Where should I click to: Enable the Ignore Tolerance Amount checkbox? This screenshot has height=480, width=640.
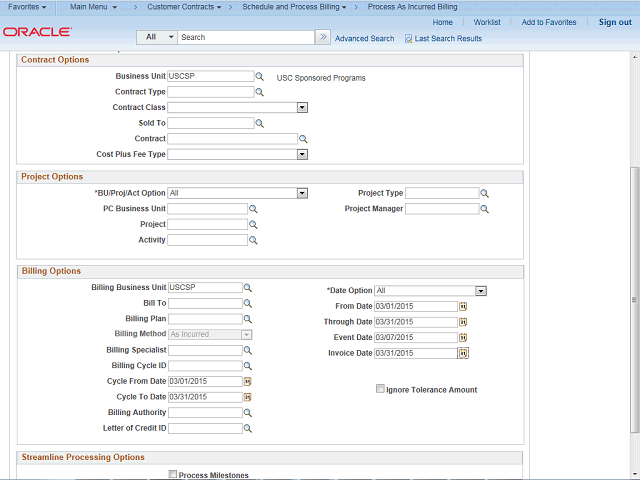click(380, 389)
